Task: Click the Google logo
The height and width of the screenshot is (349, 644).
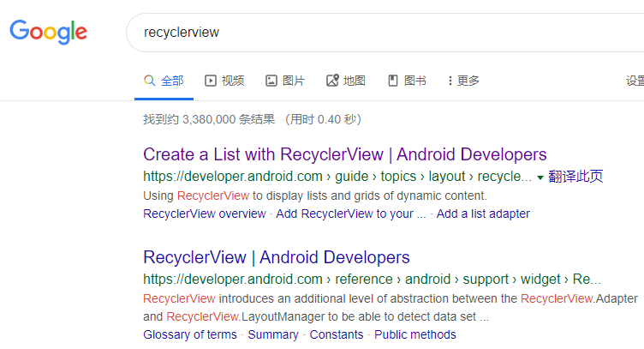Action: (x=49, y=32)
